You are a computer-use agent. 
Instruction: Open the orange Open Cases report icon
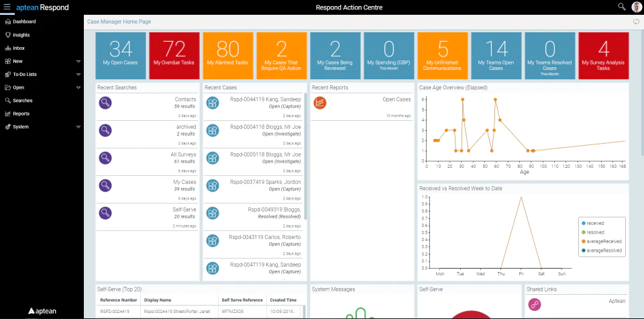320,103
